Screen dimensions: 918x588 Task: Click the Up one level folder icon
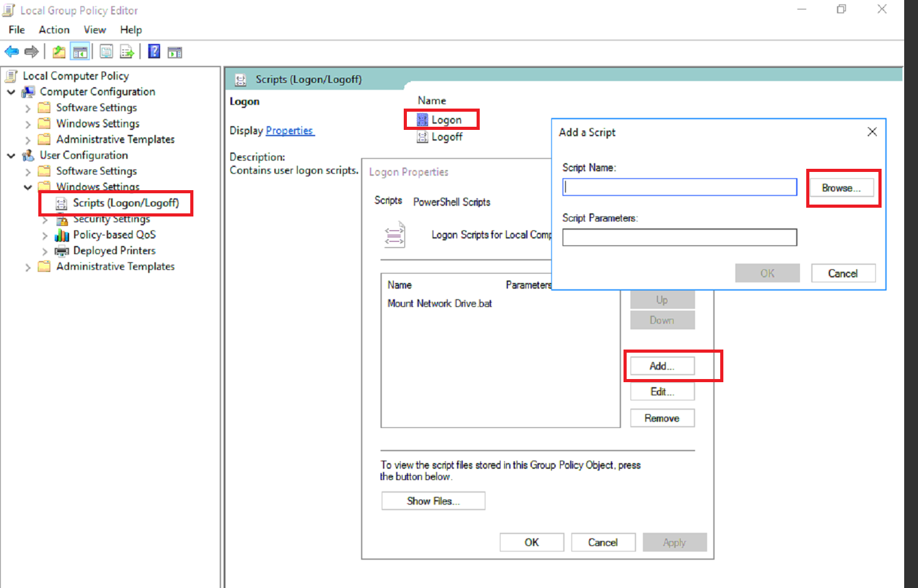59,52
